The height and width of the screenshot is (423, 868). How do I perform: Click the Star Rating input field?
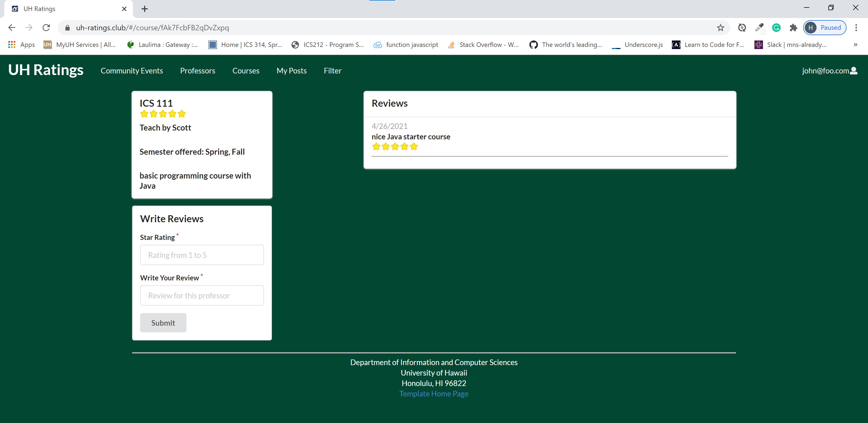[201, 255]
